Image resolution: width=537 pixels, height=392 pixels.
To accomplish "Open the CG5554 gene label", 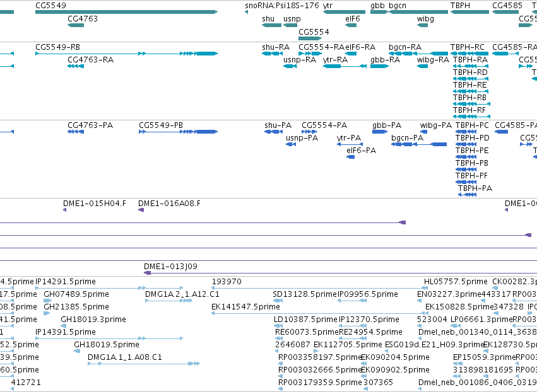I will [314, 32].
